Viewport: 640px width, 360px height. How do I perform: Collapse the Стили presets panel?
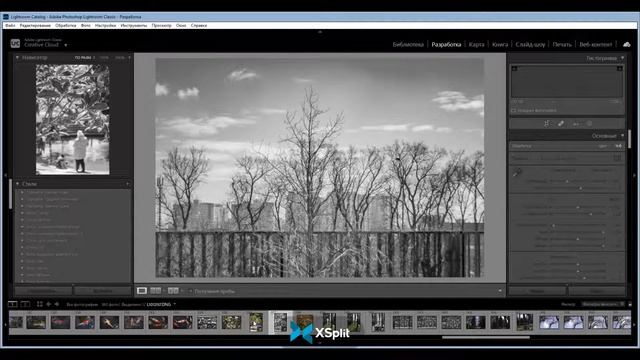(17, 184)
